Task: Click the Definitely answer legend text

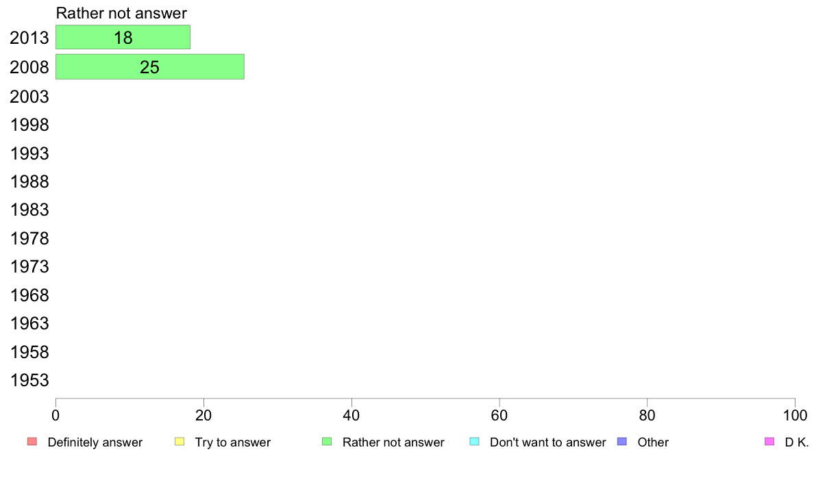Action: (x=95, y=442)
